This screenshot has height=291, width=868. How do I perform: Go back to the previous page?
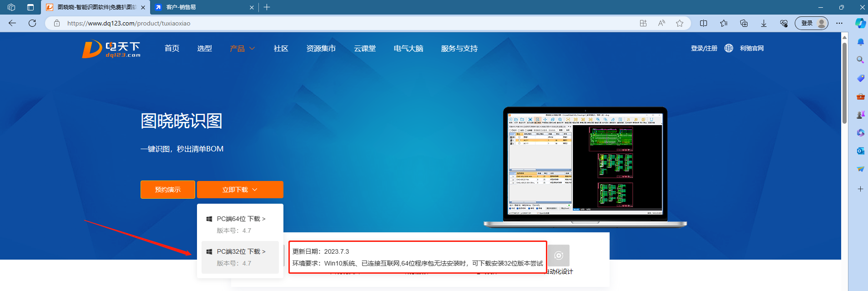[12, 23]
